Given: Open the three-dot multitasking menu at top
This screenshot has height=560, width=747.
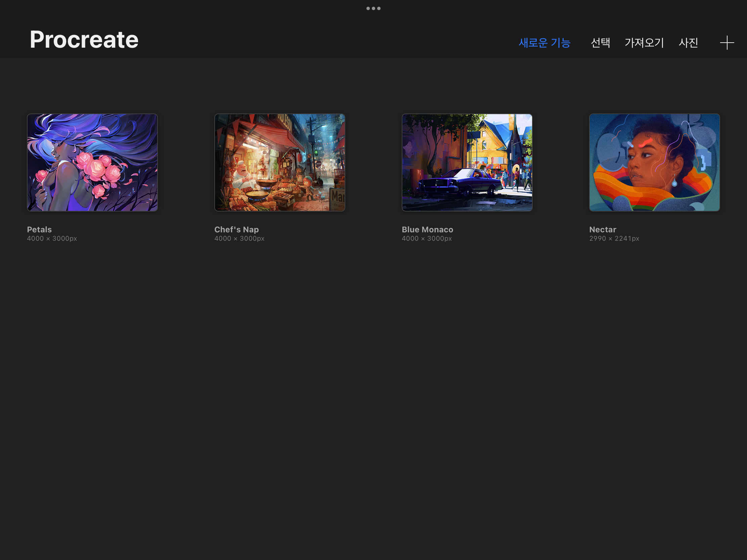Looking at the screenshot, I should [x=373, y=8].
